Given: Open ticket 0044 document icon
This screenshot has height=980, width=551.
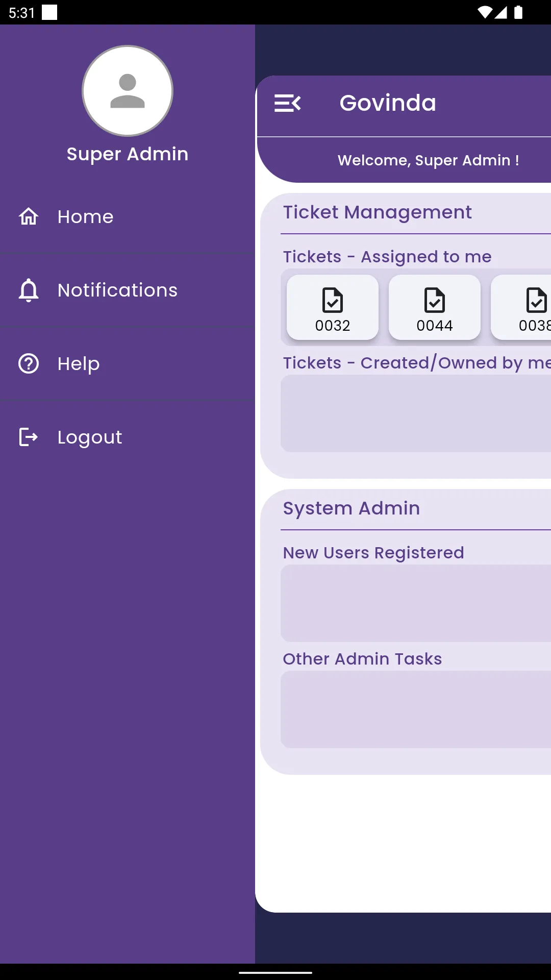Looking at the screenshot, I should 435,300.
